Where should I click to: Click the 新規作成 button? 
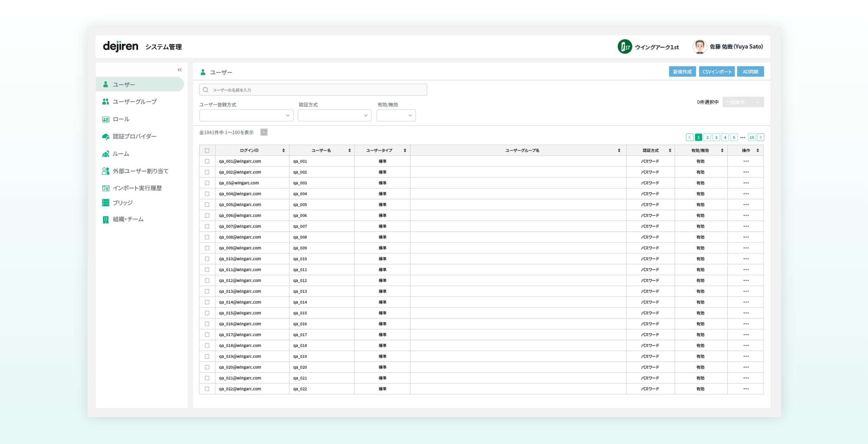(682, 72)
